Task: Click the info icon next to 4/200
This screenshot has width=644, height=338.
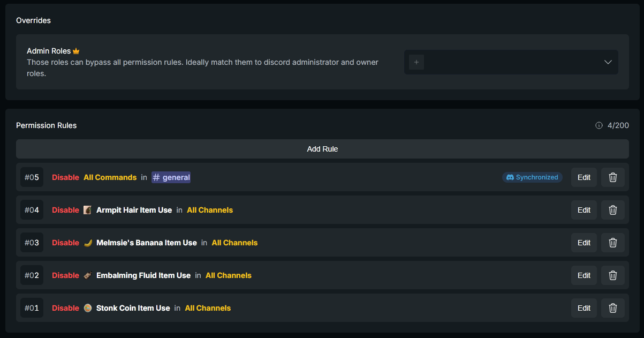Action: click(x=598, y=125)
